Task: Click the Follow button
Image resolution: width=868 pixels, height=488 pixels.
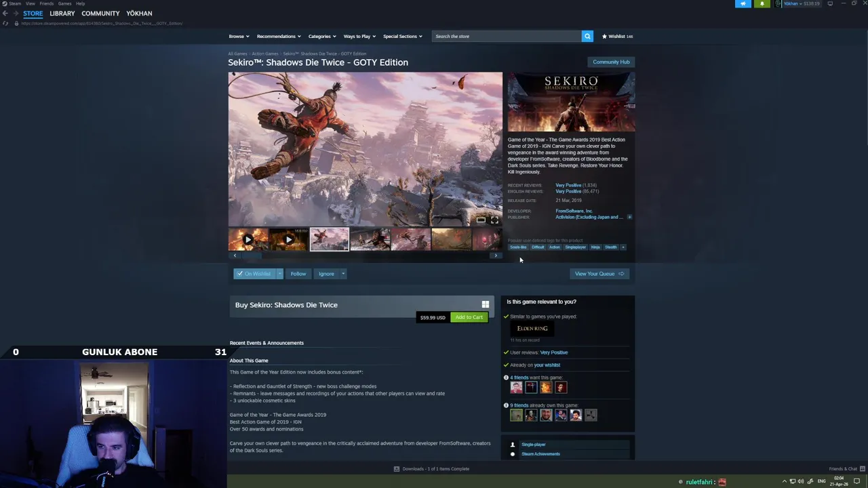Action: [x=298, y=274]
